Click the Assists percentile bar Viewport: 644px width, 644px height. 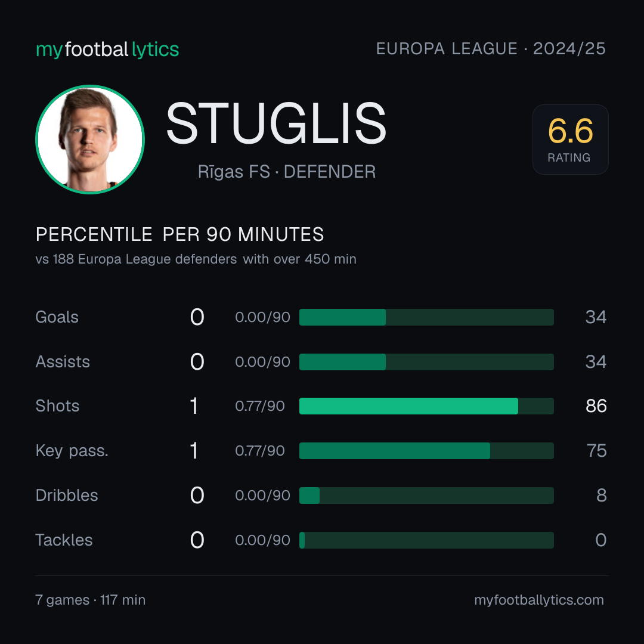(x=426, y=362)
